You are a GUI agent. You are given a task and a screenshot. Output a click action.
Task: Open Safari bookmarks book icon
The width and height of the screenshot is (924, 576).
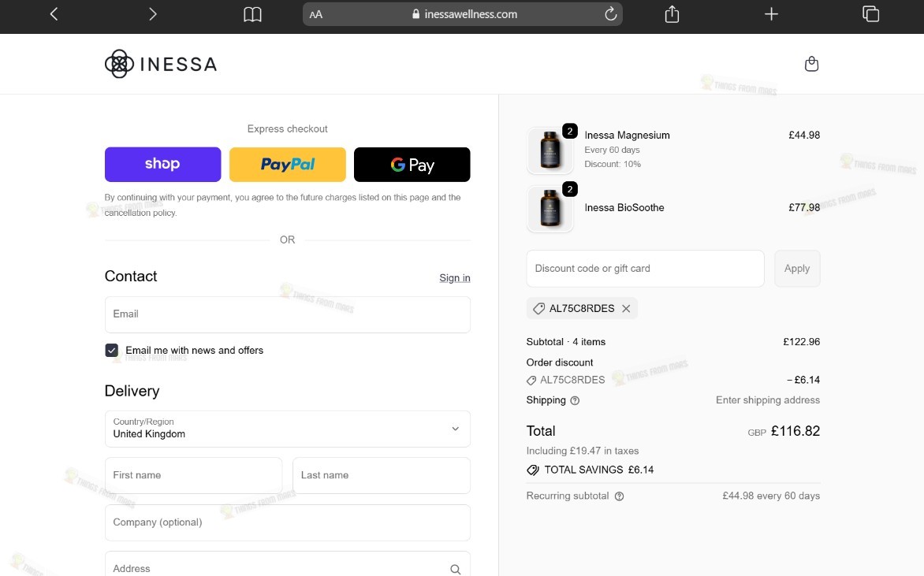252,14
